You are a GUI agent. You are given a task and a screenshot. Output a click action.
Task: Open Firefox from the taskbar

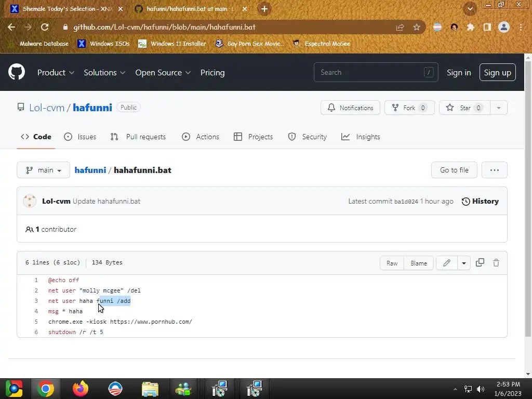tap(81, 389)
